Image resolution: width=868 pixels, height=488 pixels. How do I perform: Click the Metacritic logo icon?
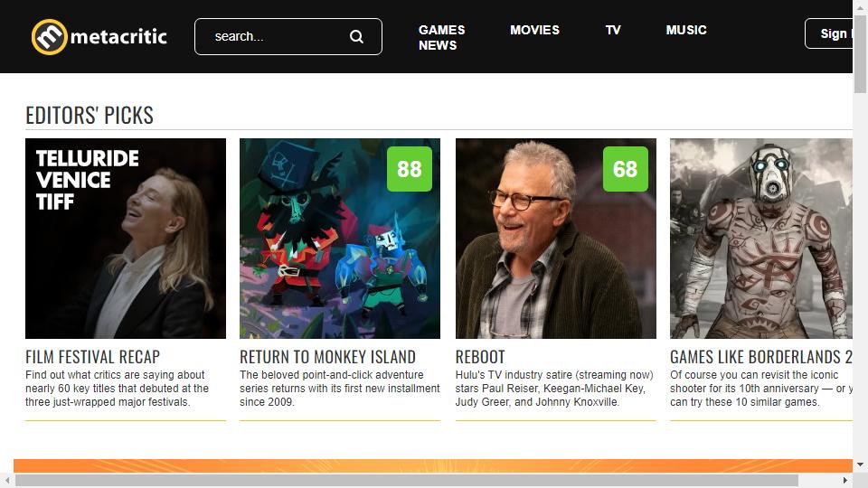(x=49, y=37)
